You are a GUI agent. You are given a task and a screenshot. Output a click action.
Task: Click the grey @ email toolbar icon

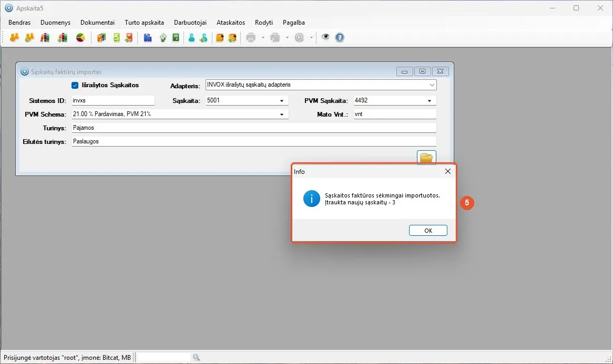coord(300,37)
